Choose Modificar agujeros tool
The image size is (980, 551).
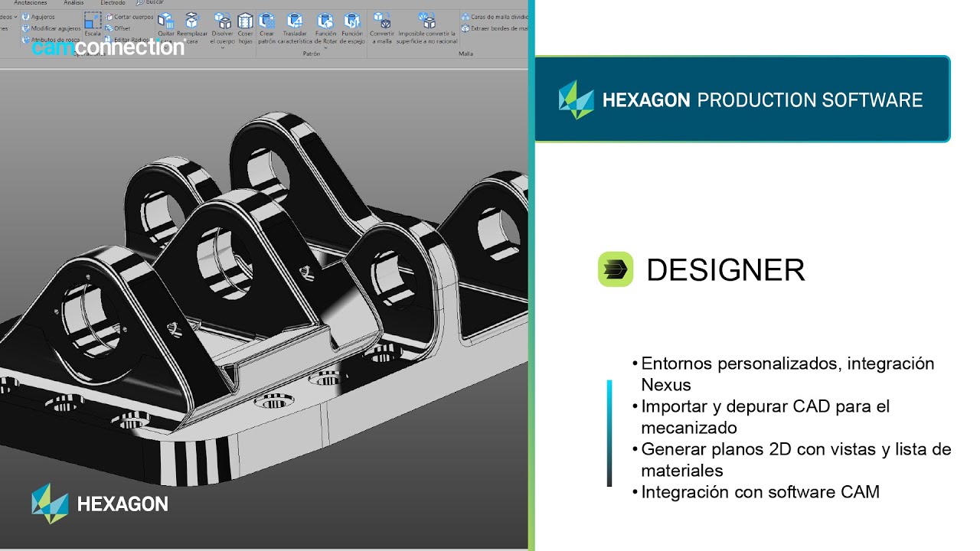click(x=51, y=28)
